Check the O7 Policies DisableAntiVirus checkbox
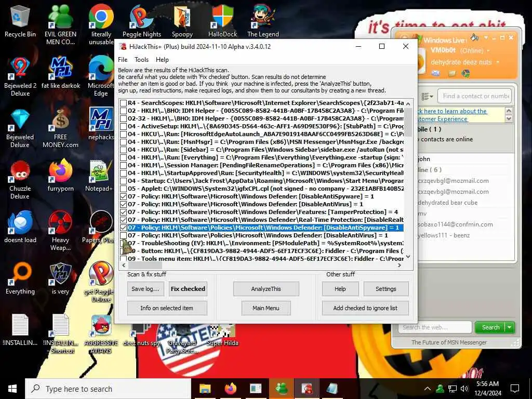The height and width of the screenshot is (399, 532). point(124,236)
